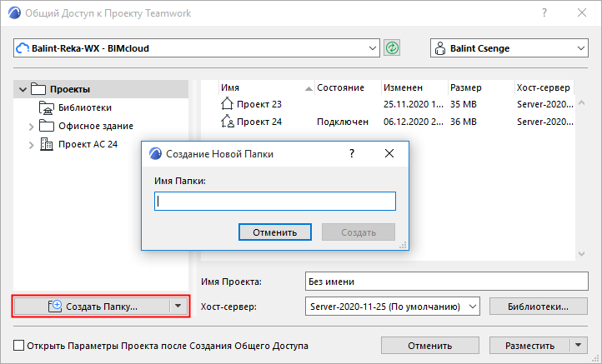The height and width of the screenshot is (364, 602).
Task: Sort the list by Имя column
Action: [x=267, y=87]
